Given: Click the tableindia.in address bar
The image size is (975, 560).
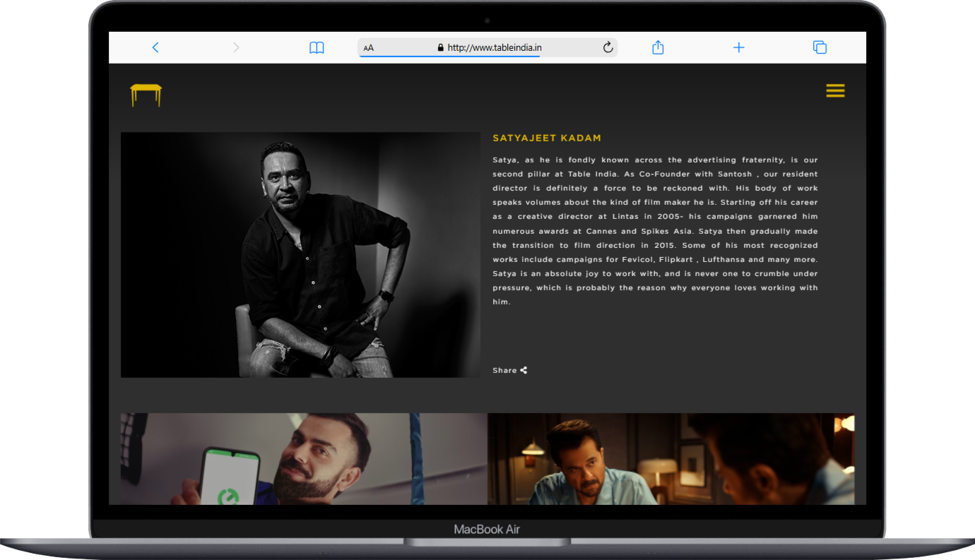Looking at the screenshot, I should tap(488, 47).
